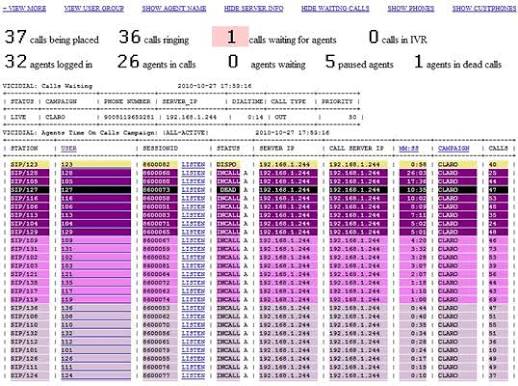Screen dimensions: 518x386
Task: Open the VIEW MORE link
Action: (x=24, y=8)
